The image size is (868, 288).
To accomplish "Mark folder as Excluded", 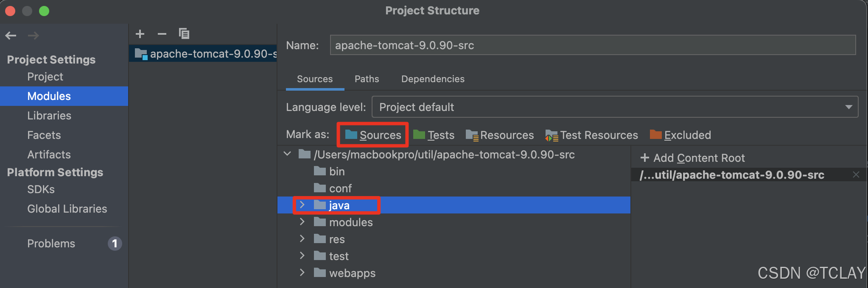I will (680, 135).
